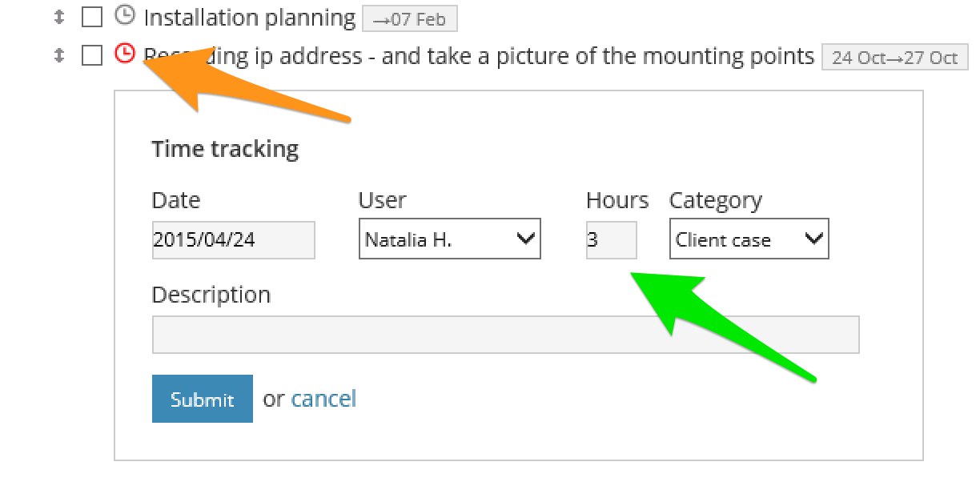Viewport: 980px width, 498px height.
Task: Toggle the checkbox on the first task row
Action: (90, 17)
